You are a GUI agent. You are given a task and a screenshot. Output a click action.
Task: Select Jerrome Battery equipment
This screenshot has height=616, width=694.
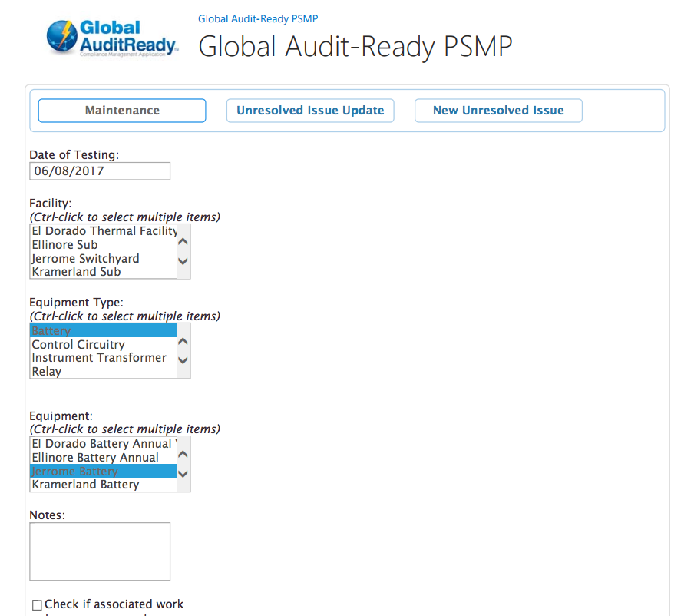pyautogui.click(x=104, y=471)
